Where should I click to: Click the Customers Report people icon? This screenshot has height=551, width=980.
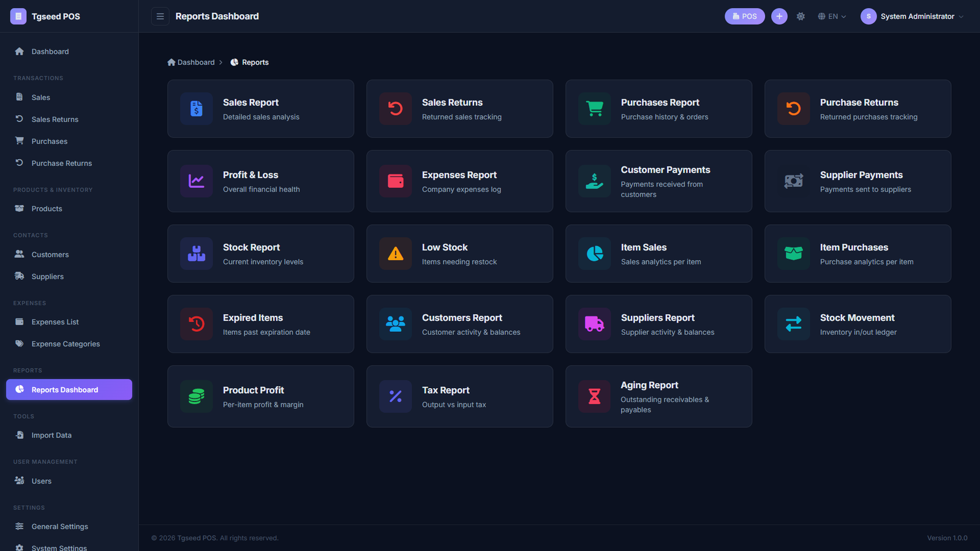pyautogui.click(x=396, y=324)
